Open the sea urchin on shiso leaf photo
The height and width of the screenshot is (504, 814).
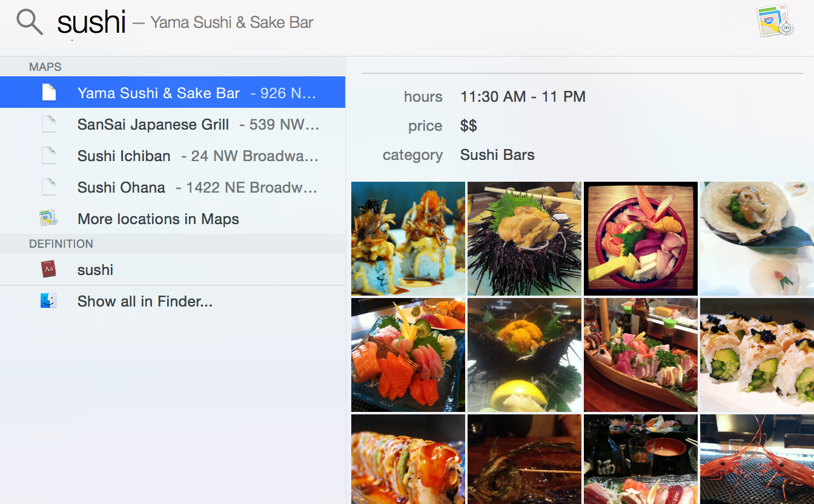coord(524,239)
